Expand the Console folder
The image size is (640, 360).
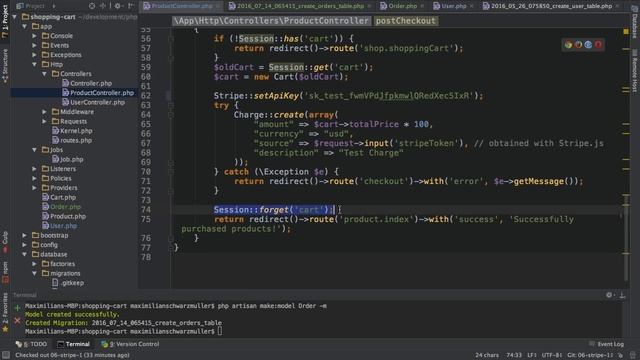point(35,36)
